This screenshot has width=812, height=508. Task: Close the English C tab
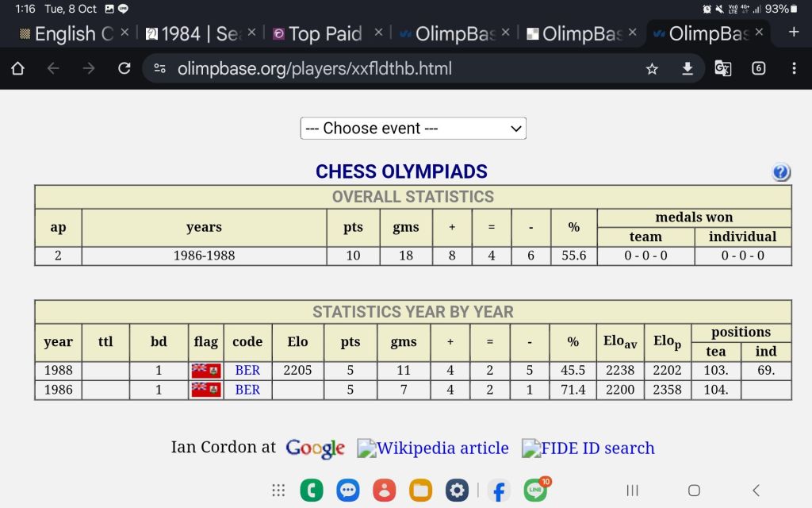pos(124,33)
